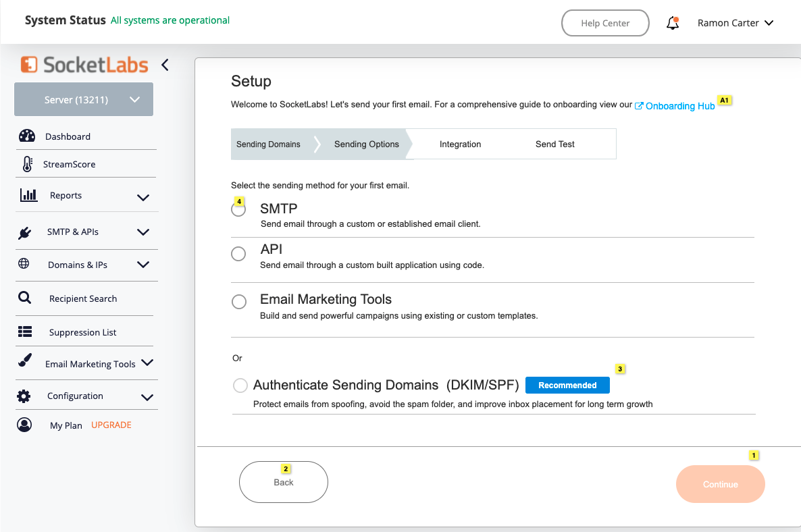801x532 pixels.
Task: Click the Email Marketing Tools option title
Action: tap(326, 299)
